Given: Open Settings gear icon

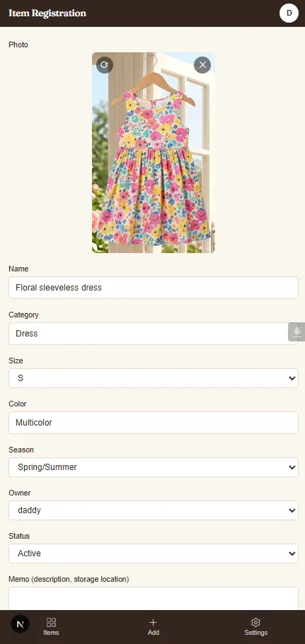Looking at the screenshot, I should click(x=255, y=622).
